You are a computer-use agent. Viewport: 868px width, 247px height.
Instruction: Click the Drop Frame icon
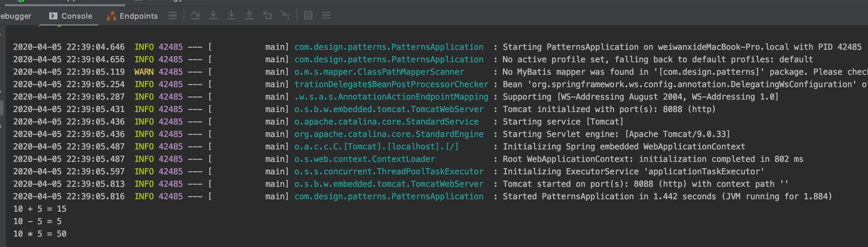tap(267, 16)
